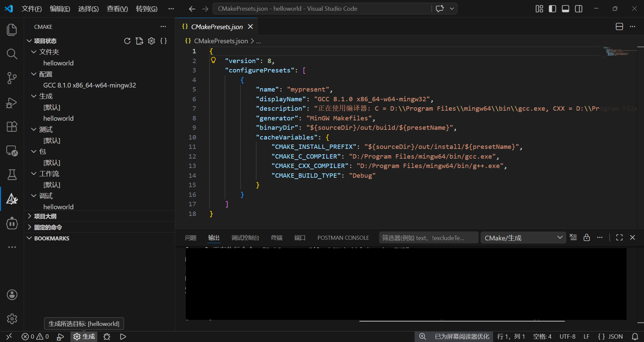Open the 选择(S) menu

[89, 9]
